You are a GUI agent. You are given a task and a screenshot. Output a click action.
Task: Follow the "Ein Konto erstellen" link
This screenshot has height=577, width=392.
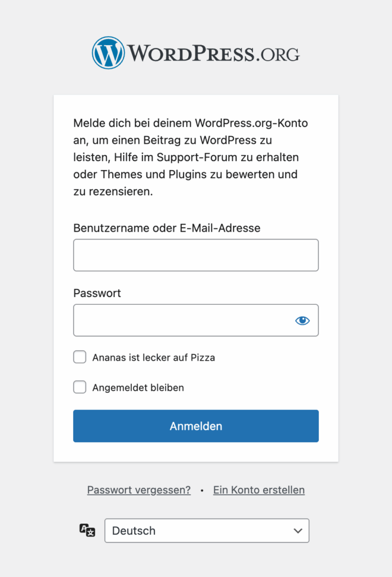259,490
